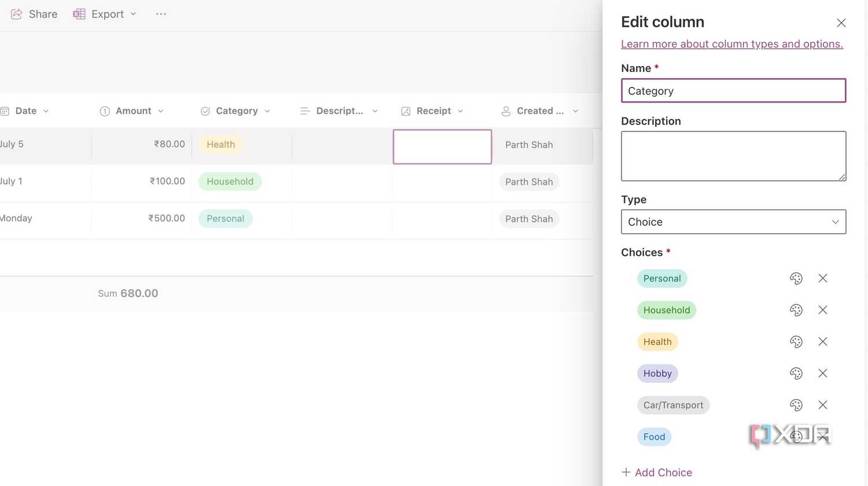Open color palette for Health choice
Image resolution: width=868 pixels, height=486 pixels.
coord(796,342)
